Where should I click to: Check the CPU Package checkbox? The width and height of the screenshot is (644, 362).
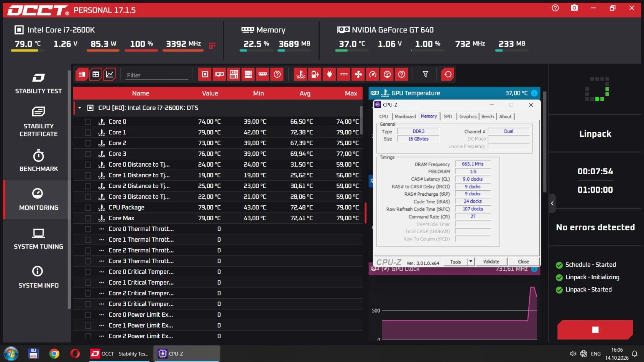coord(88,208)
